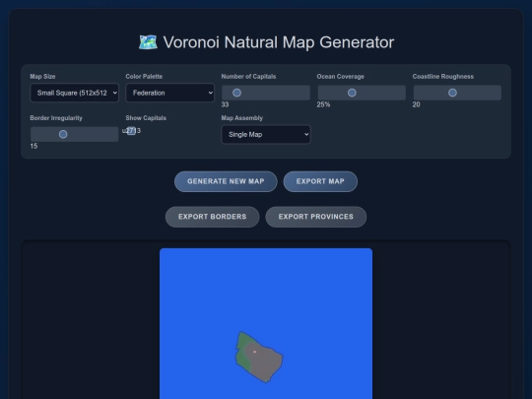Viewport: 532px width, 399px height.
Task: Click the Number of Capitals slider
Action: click(266, 93)
